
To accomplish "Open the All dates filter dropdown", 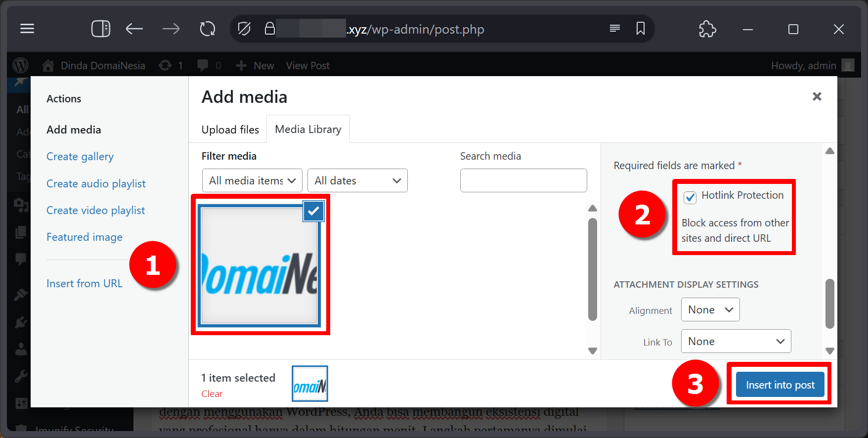I will [357, 180].
